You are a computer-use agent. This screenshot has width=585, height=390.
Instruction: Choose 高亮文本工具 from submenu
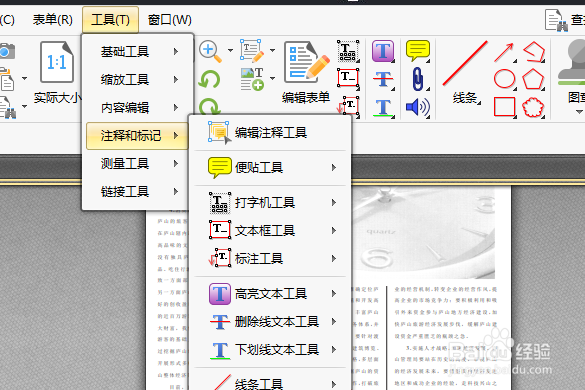(270, 294)
